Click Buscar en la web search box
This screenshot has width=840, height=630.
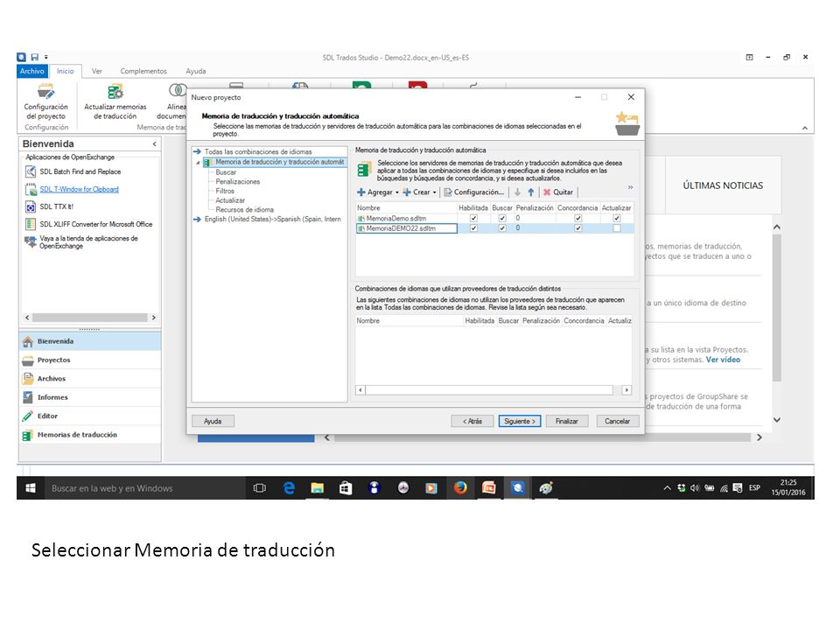pos(144,488)
